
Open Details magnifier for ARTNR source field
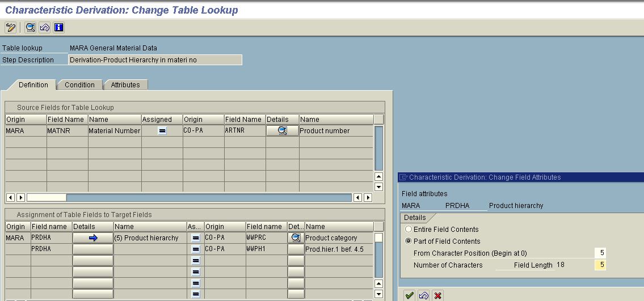[282, 131]
